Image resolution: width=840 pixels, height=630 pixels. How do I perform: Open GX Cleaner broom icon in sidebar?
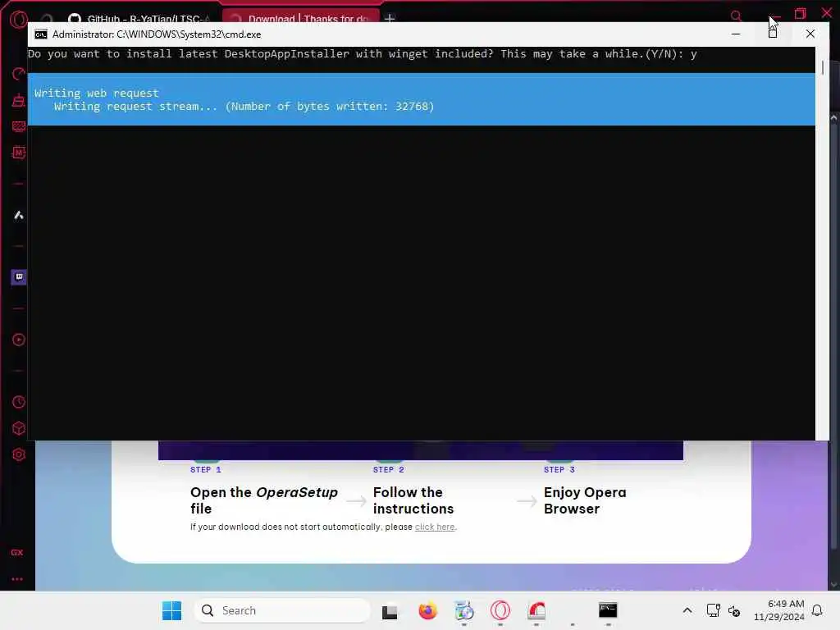click(x=19, y=100)
